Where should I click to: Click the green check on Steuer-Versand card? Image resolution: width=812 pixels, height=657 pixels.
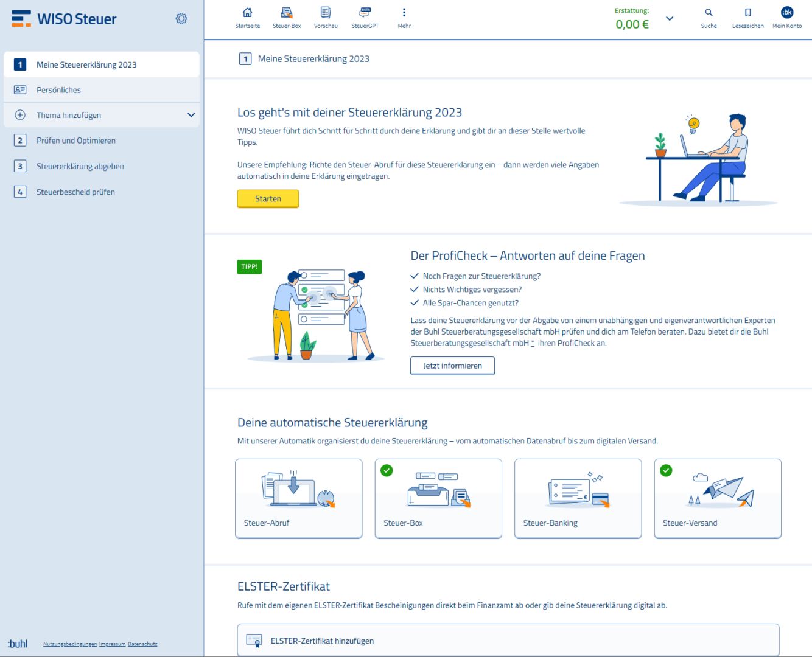tap(666, 470)
